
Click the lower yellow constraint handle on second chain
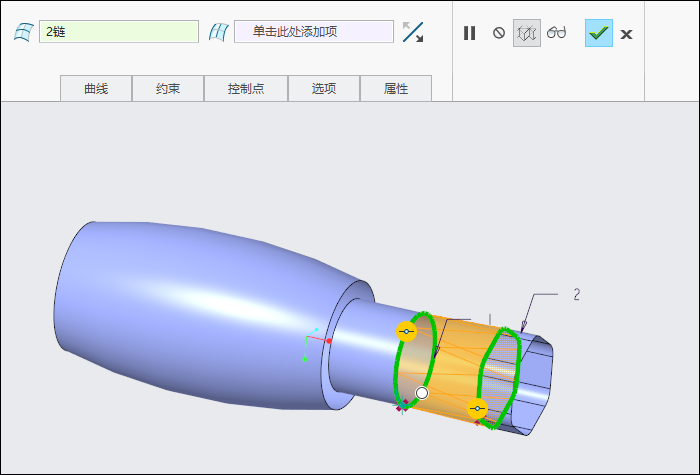pyautogui.click(x=477, y=408)
